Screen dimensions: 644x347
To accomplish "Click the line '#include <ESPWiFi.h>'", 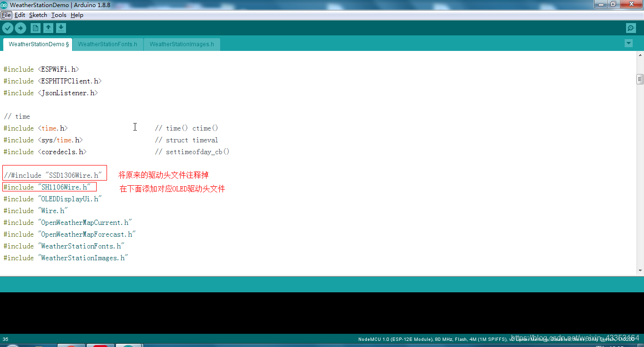I will pyautogui.click(x=41, y=69).
